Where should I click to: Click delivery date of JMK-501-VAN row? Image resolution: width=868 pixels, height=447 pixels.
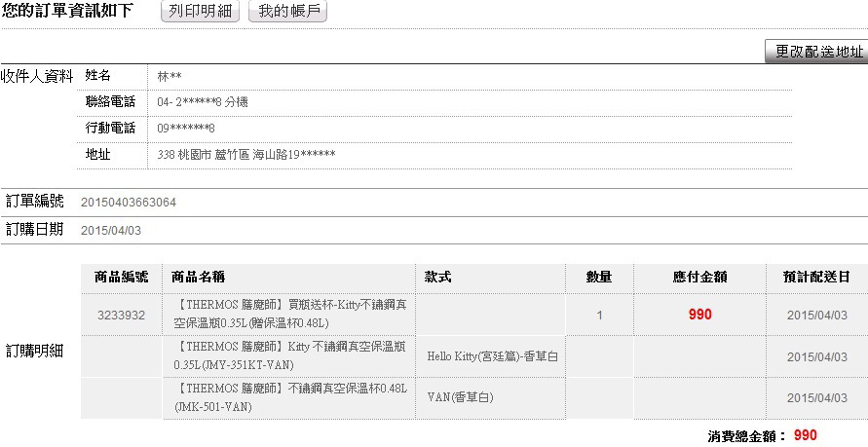[817, 398]
